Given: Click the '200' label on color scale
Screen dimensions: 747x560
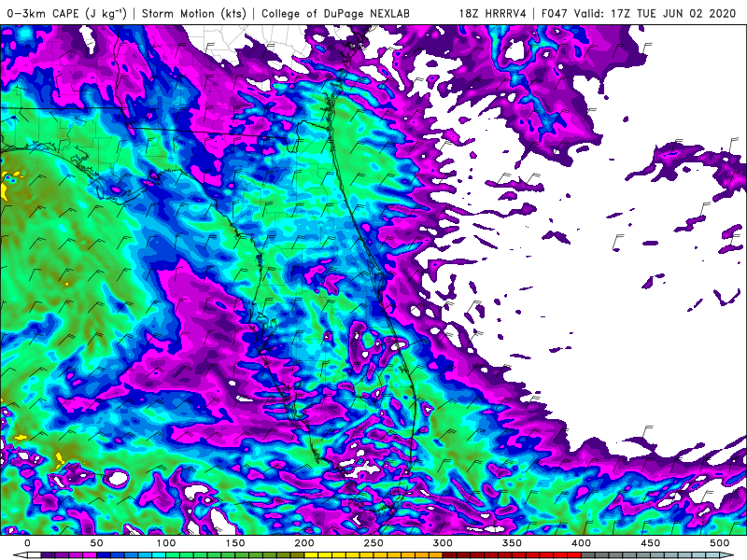Looking at the screenshot, I should [x=304, y=543].
